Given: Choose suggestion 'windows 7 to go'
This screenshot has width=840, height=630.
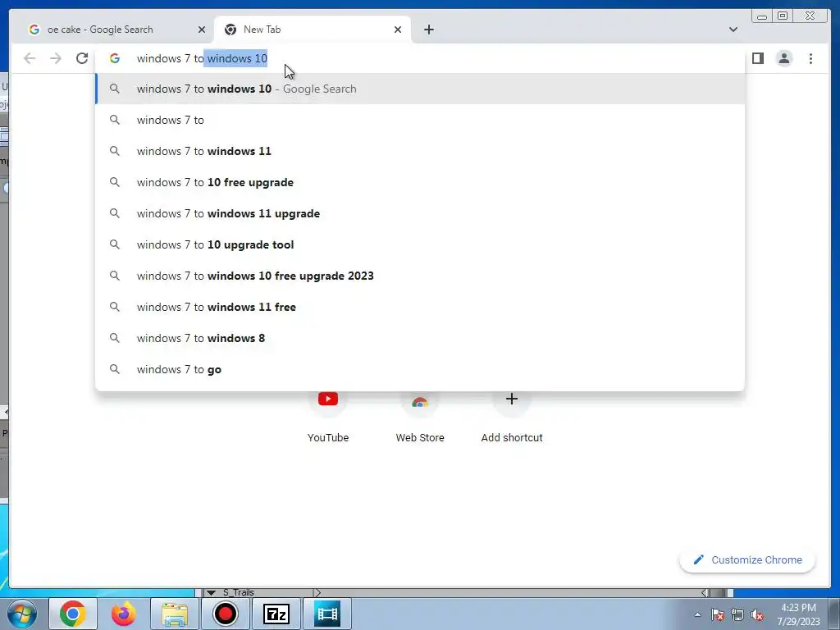Looking at the screenshot, I should 420,369.
